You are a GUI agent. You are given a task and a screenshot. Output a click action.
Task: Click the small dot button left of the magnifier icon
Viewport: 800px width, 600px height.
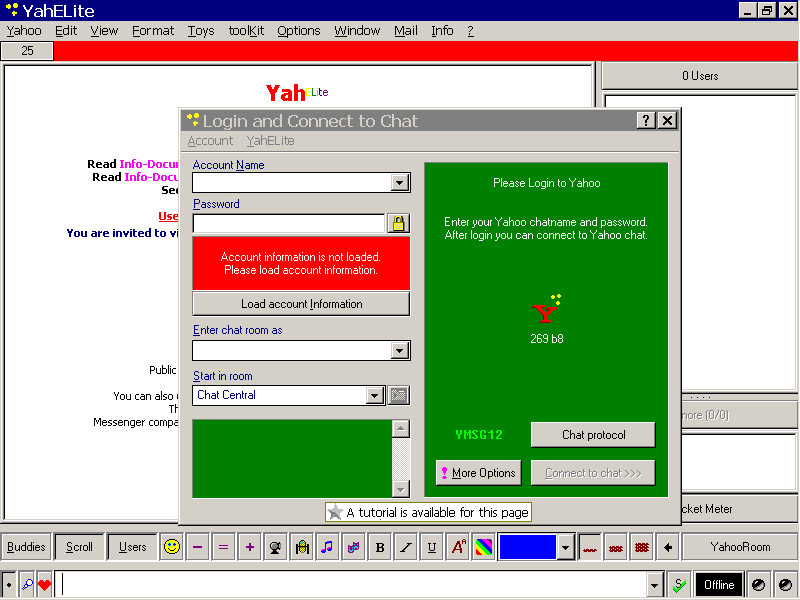[x=9, y=585]
